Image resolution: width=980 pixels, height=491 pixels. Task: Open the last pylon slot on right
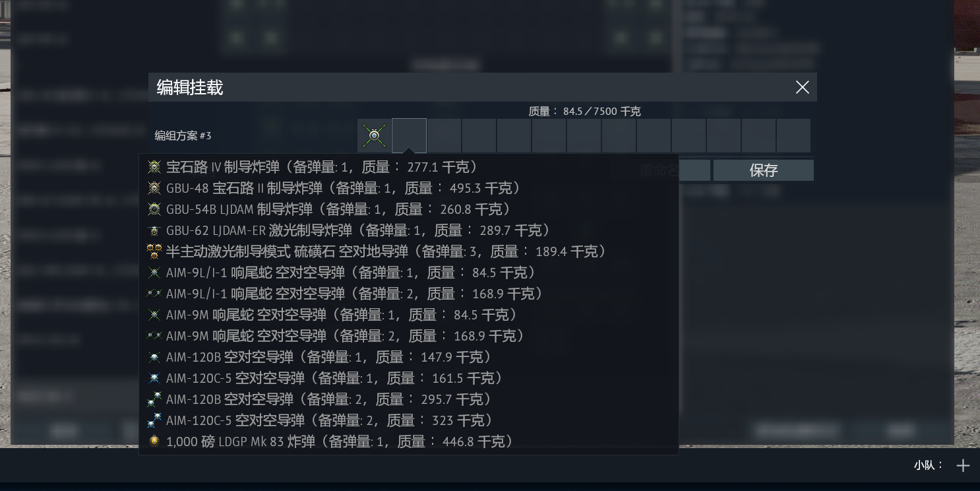pos(793,135)
